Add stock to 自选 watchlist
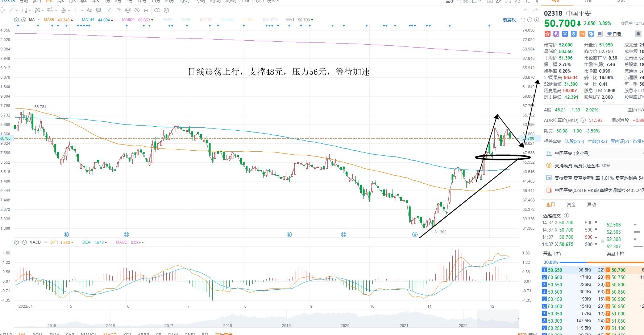This screenshot has width=644, height=335. (614, 34)
